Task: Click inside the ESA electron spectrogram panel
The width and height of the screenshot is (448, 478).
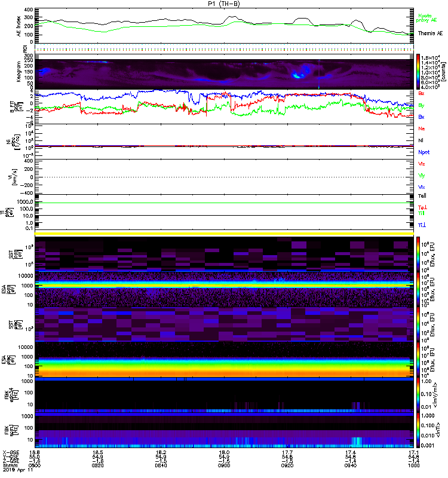Action: (224, 360)
